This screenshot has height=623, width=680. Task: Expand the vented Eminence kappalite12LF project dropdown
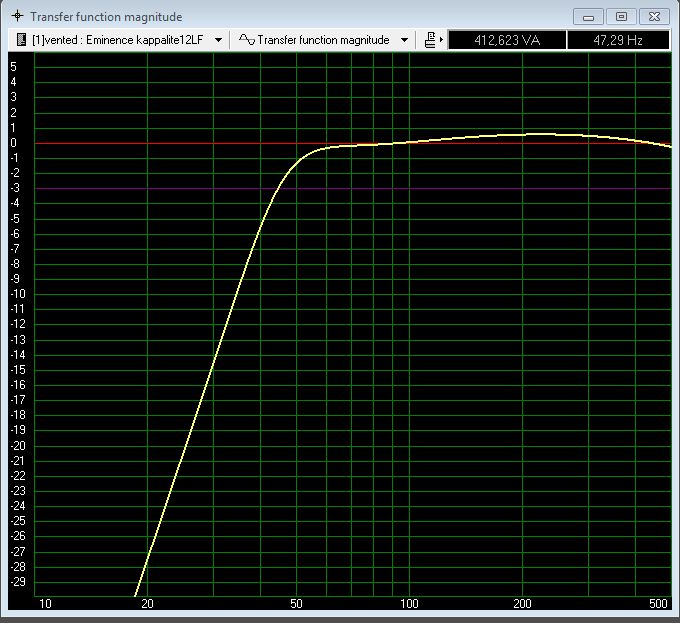[219, 40]
